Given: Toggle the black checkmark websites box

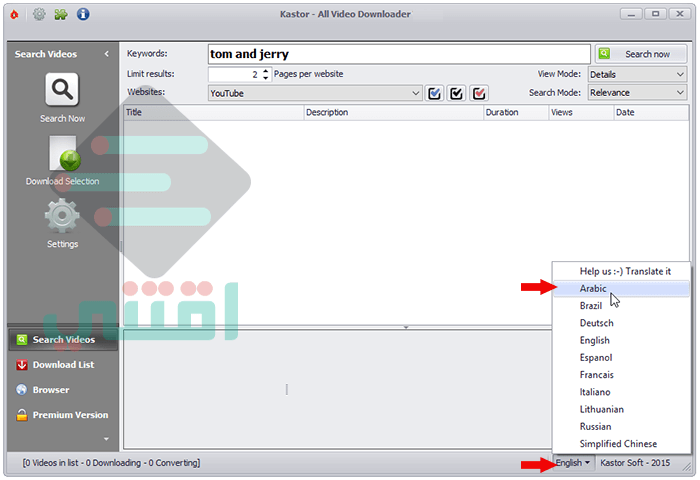Looking at the screenshot, I should pos(456,93).
